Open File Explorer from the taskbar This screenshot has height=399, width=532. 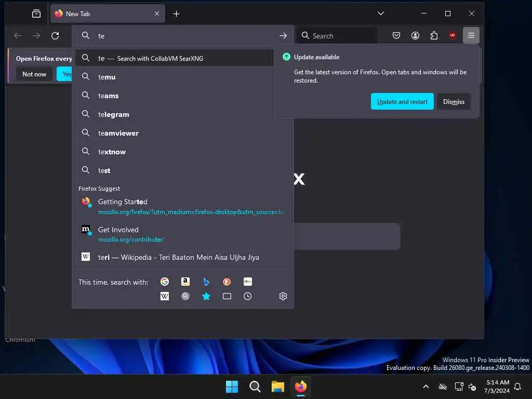click(x=277, y=387)
